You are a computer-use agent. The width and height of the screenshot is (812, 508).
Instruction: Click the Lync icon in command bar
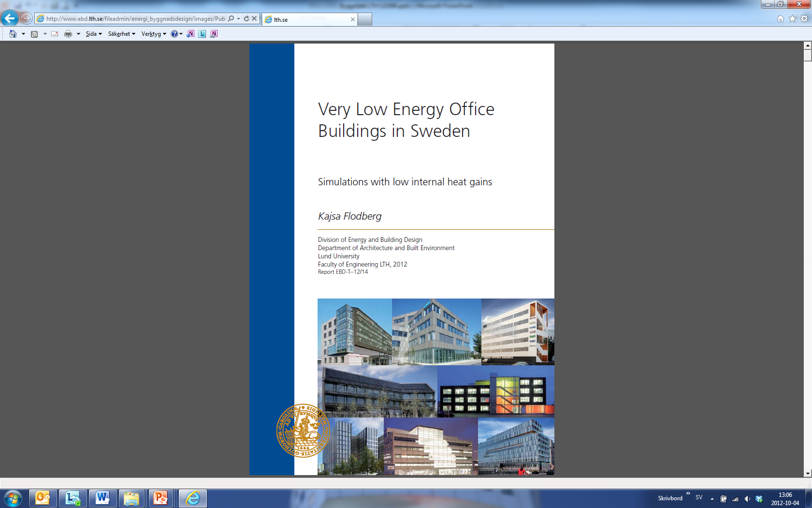click(x=202, y=34)
